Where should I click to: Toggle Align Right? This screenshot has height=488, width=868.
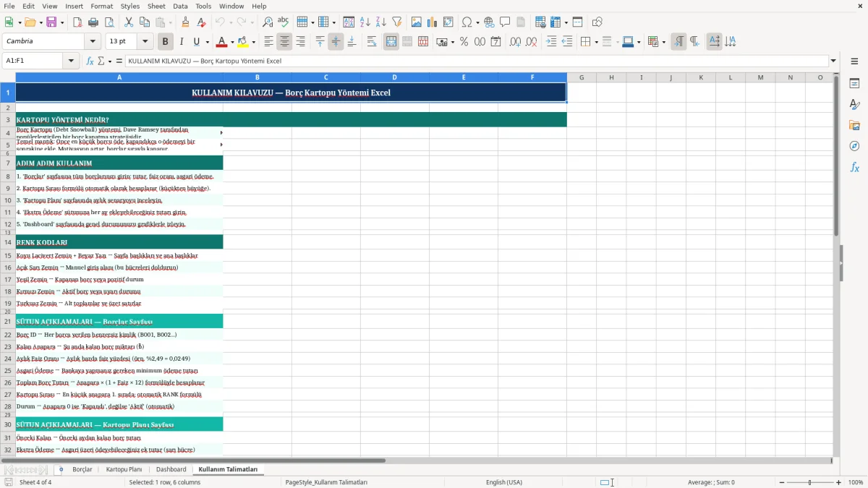[x=300, y=42]
